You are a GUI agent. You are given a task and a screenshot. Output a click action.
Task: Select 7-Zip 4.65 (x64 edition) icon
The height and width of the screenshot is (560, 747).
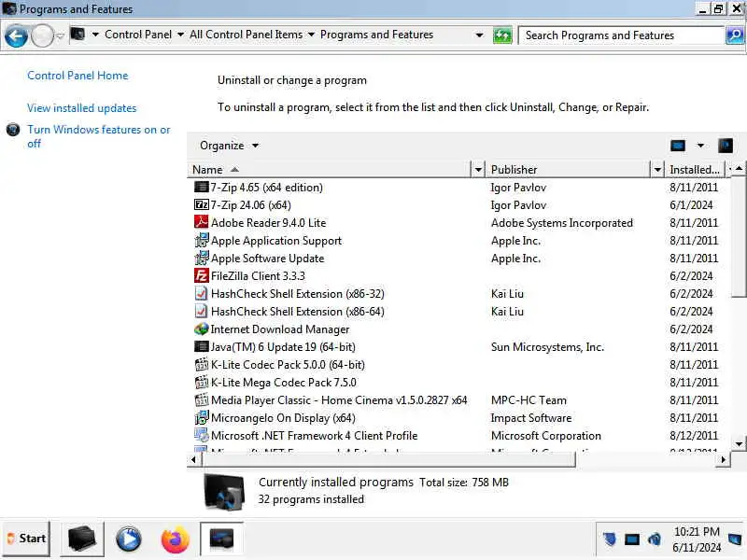[202, 188]
